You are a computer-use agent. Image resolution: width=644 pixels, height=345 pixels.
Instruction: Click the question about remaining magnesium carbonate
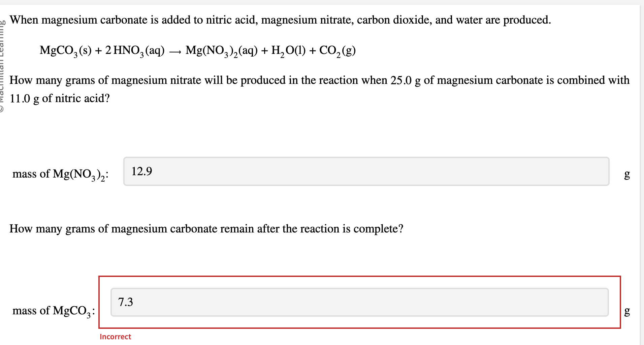pos(206,229)
